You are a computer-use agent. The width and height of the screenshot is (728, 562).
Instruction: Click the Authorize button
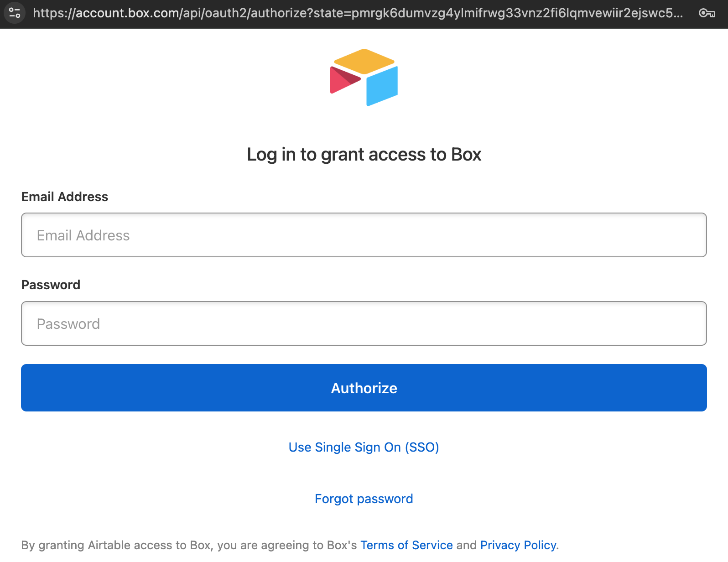coord(364,388)
